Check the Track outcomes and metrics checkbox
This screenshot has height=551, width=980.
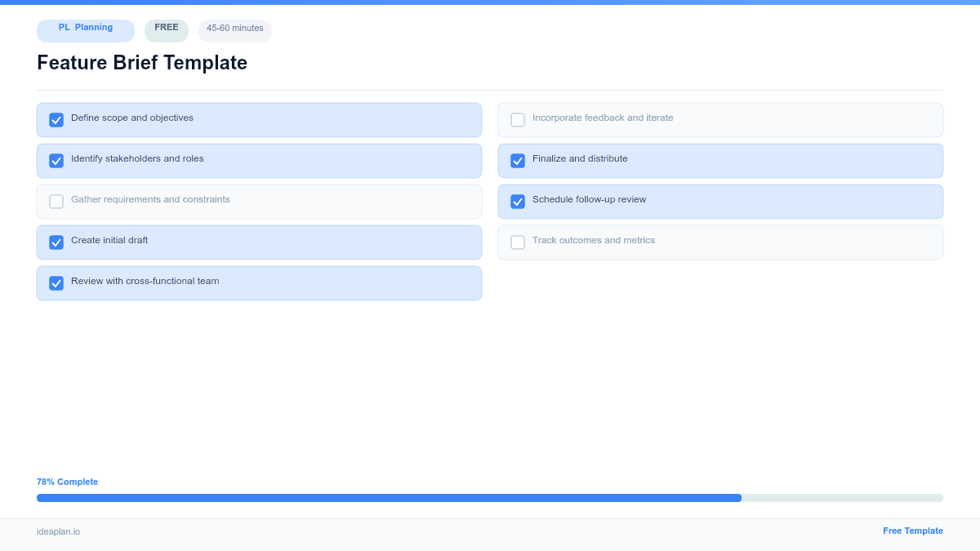(x=518, y=242)
